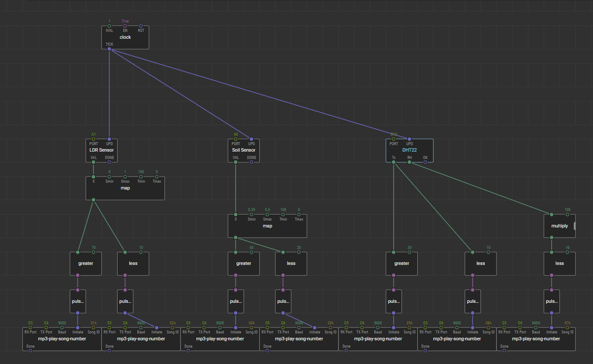Click the RX Port pin on song 05h player
The width and height of the screenshot is (593, 364).
click(x=346, y=327)
